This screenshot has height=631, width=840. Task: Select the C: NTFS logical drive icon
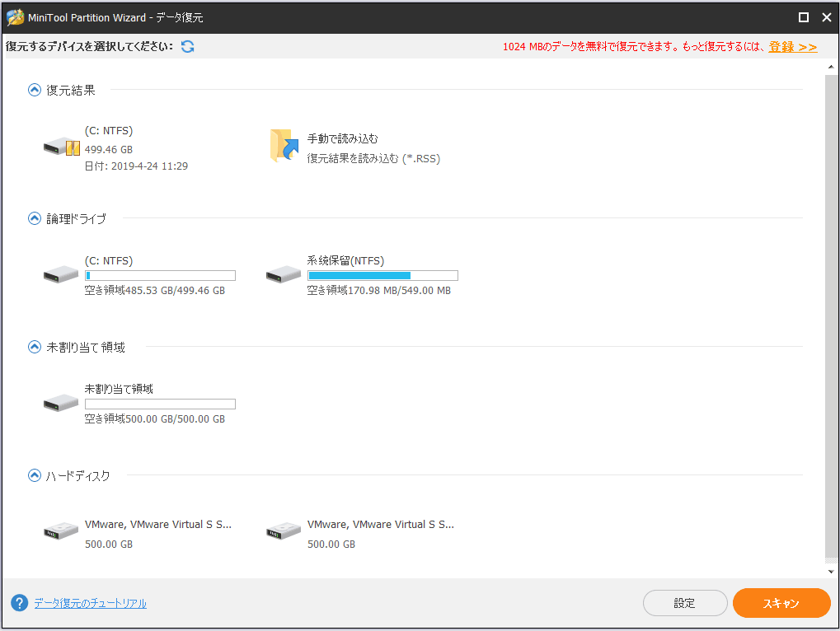[x=61, y=274]
